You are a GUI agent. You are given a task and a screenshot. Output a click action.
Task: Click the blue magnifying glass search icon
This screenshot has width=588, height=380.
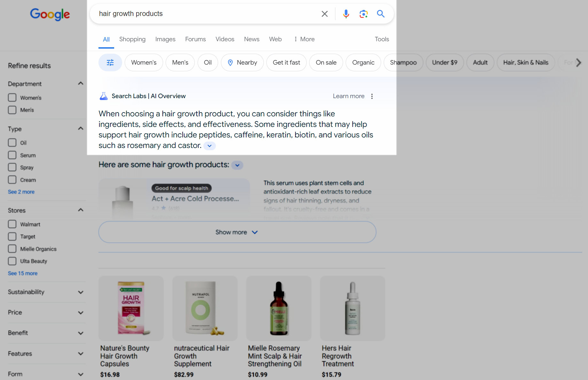pyautogui.click(x=380, y=14)
